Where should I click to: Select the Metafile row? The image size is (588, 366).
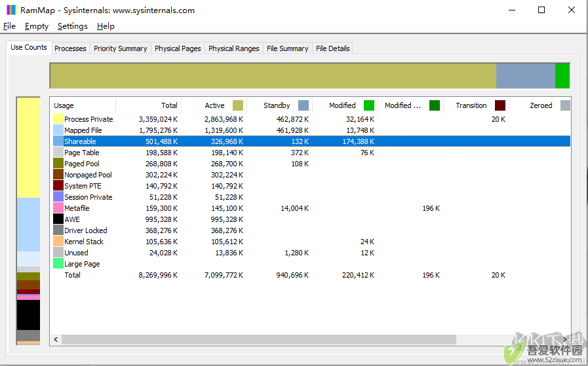click(x=311, y=208)
